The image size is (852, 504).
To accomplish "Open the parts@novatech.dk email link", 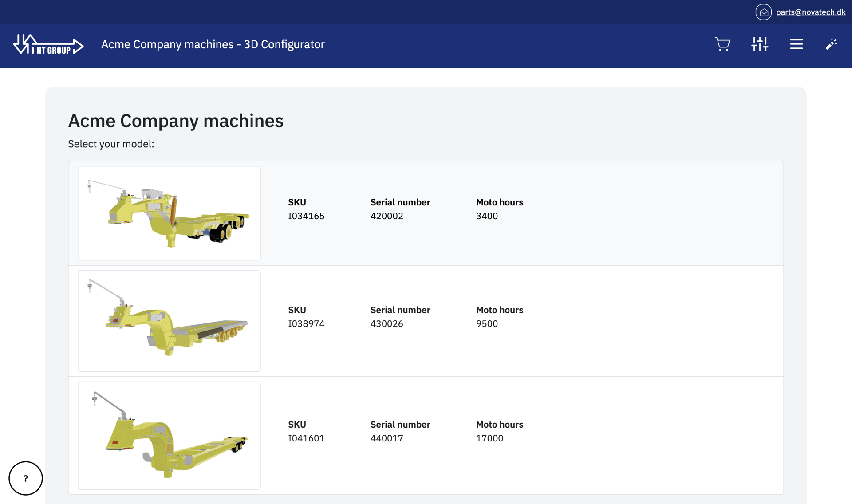I will point(811,12).
